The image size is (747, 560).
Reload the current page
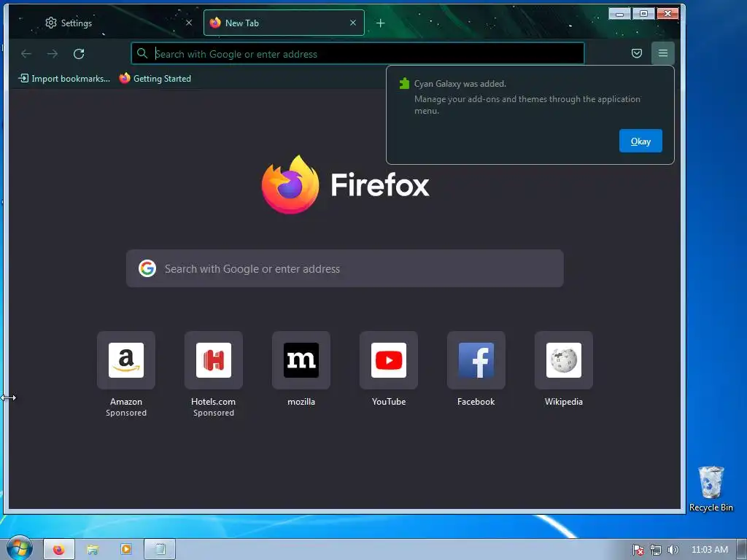click(x=79, y=54)
